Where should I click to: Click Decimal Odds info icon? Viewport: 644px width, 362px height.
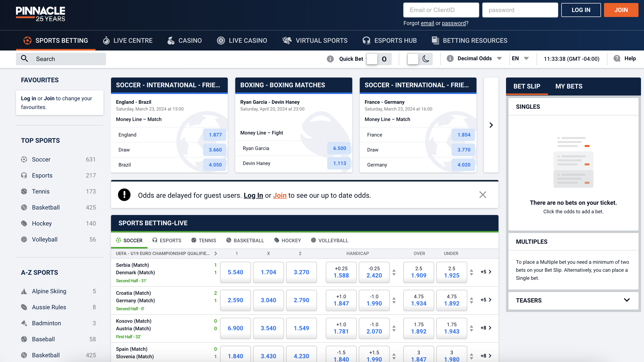pos(450,58)
